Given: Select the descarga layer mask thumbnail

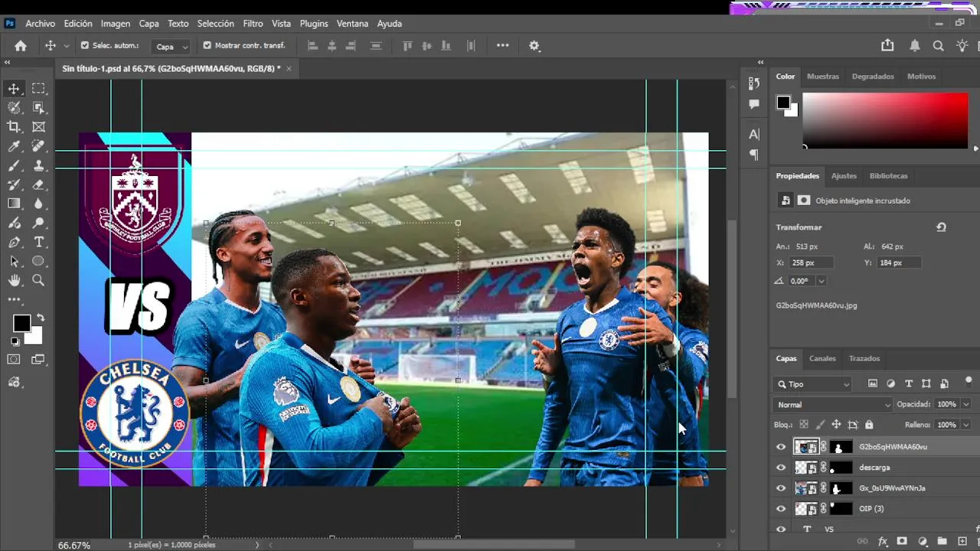Looking at the screenshot, I should (x=841, y=468).
